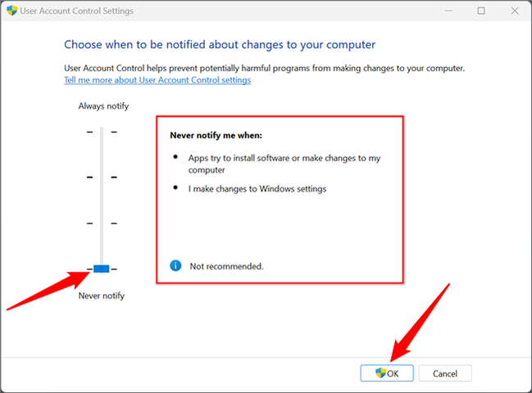Click the 'Choose when to be notified' heading
Screen dimensions: 532x393
(x=220, y=45)
